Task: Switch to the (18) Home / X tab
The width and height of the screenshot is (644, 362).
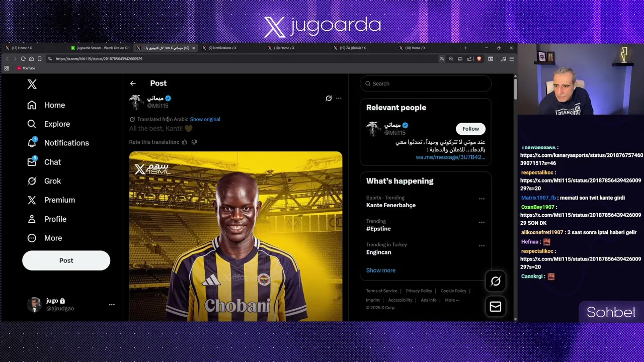Action: pos(415,48)
